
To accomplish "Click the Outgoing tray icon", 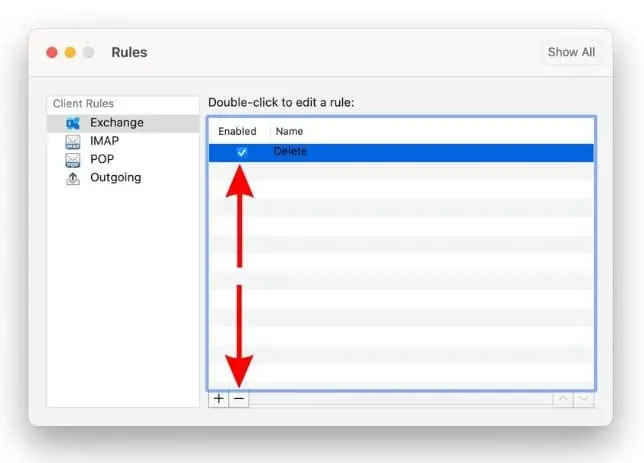I will coord(72,178).
